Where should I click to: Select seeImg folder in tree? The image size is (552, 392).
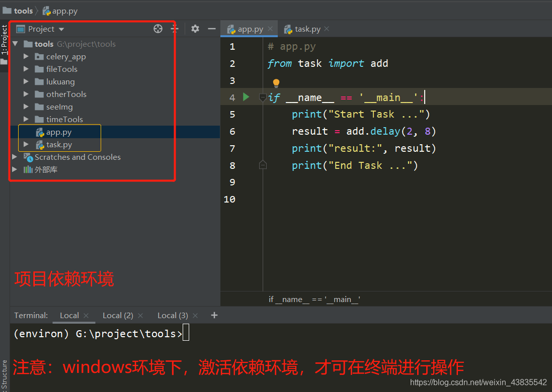tap(59, 107)
